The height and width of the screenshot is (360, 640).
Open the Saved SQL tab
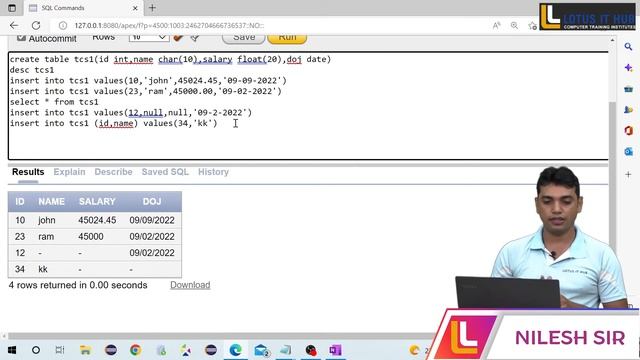(165, 172)
